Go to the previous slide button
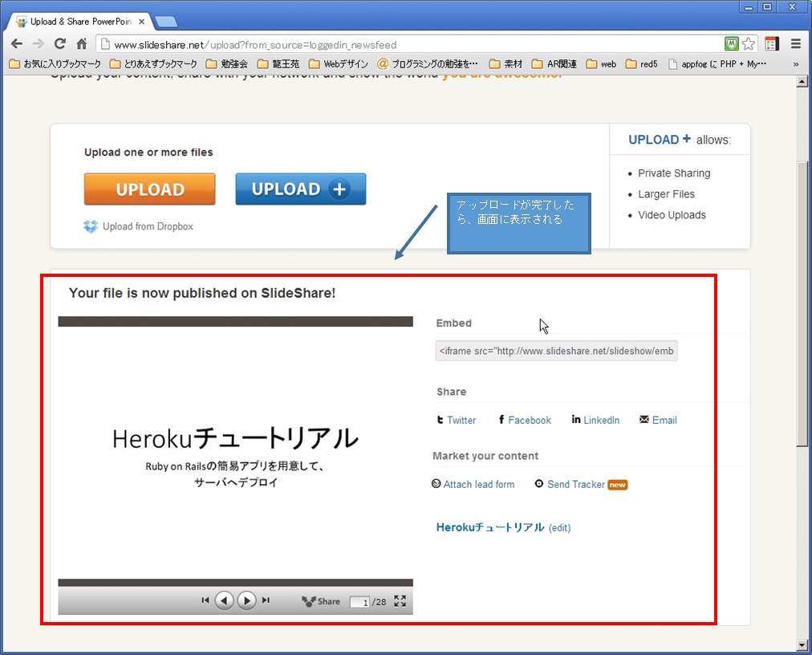This screenshot has width=812, height=655. coord(224,600)
